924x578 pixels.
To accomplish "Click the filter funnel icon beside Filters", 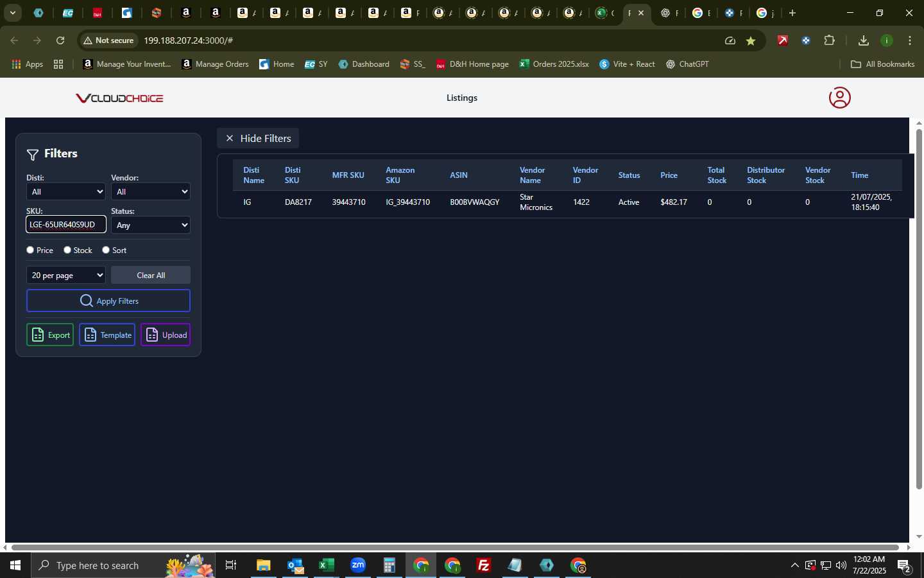I will click(x=33, y=155).
